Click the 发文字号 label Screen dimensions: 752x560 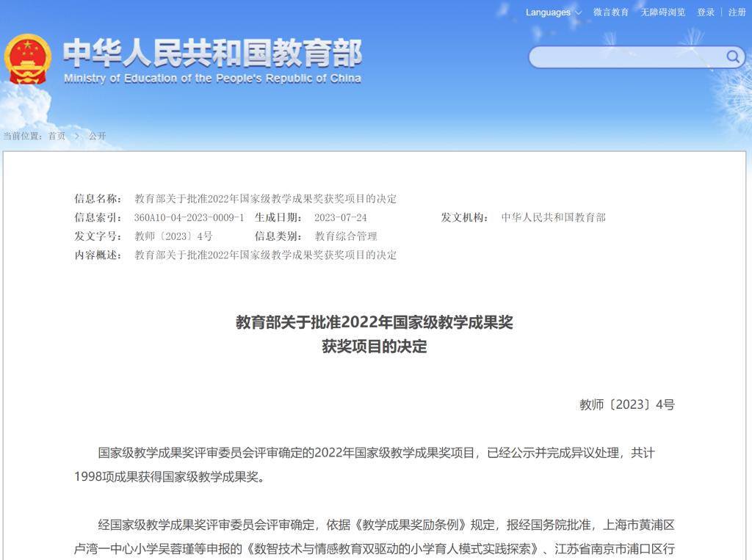pyautogui.click(x=98, y=236)
